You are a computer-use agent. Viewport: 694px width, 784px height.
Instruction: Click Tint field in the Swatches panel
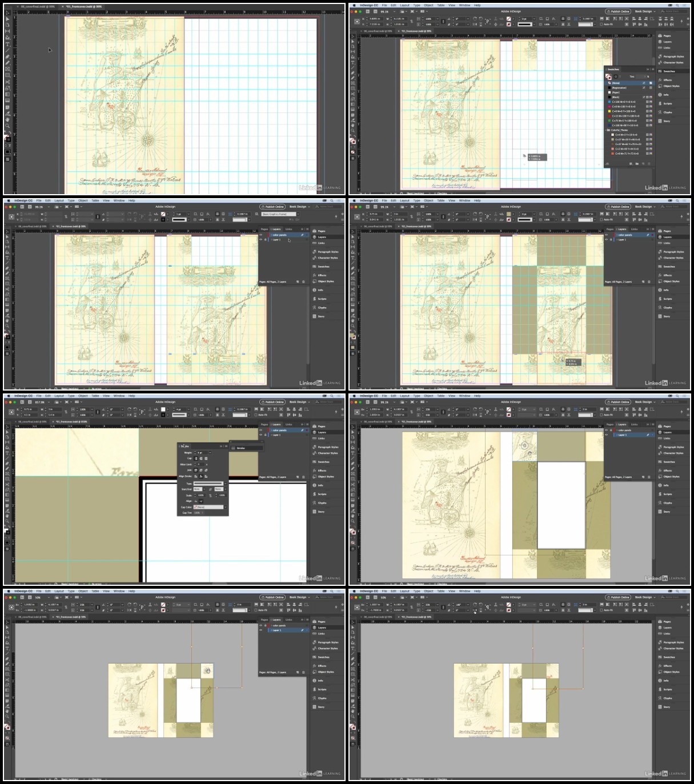[x=641, y=77]
